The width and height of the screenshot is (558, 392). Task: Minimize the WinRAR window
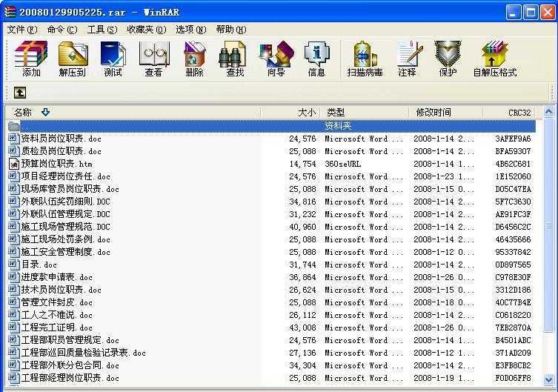tap(514, 13)
